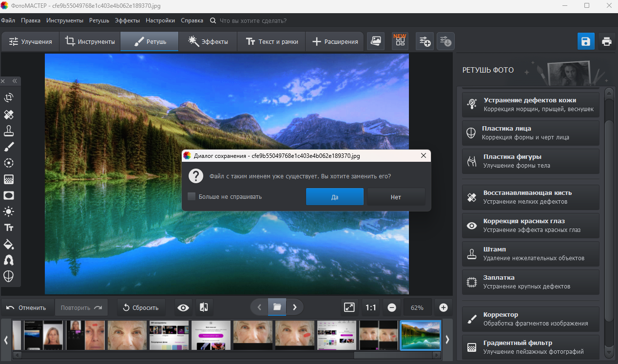Check the 'Больше не спрашивать' checkbox

192,196
